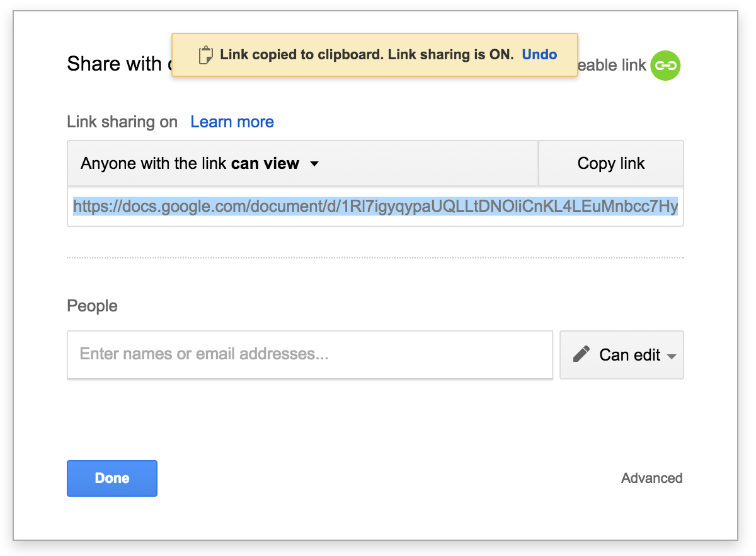Image resolution: width=756 pixels, height=556 pixels.
Task: Select the shareable document URL field
Action: click(375, 206)
